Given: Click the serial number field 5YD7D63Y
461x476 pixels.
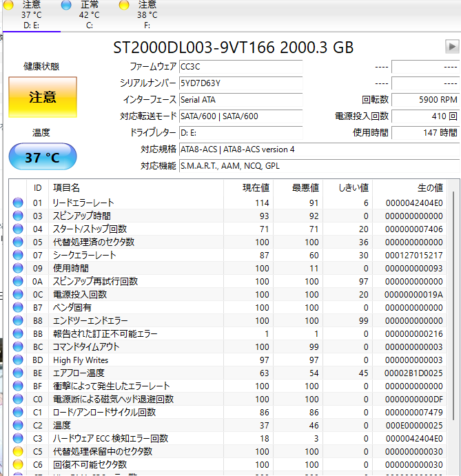Looking at the screenshot, I should tap(240, 83).
